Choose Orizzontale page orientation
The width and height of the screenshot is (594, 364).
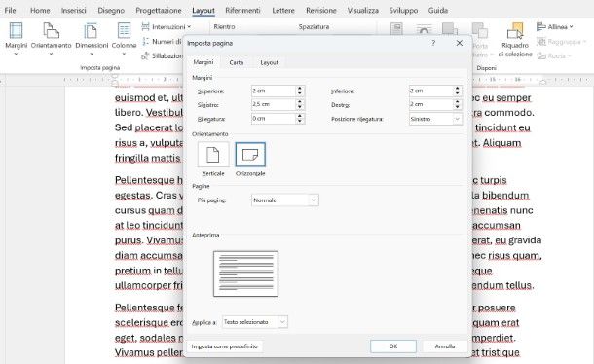point(250,159)
